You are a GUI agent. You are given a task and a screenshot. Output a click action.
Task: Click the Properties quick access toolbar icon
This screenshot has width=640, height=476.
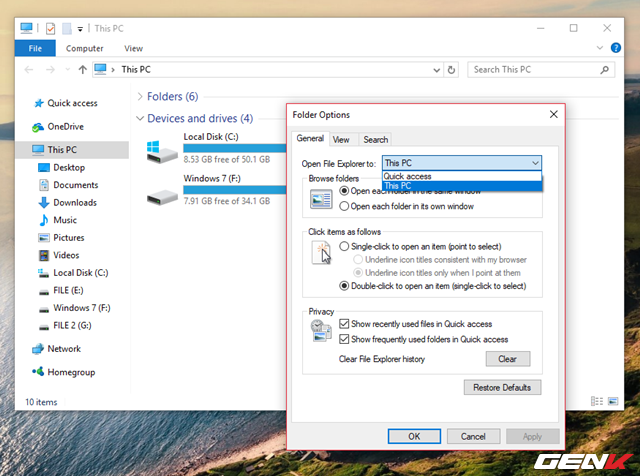(50, 29)
